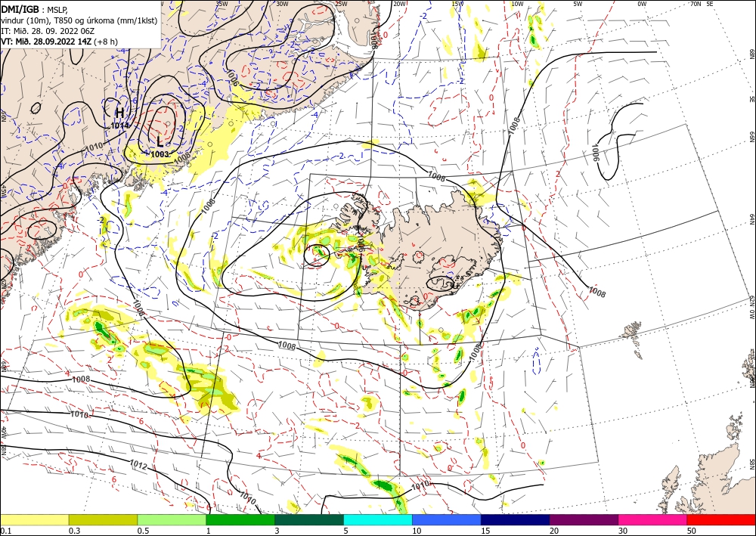
Task: Click the cyan 5–10 mm legend swatch
Action: pyautogui.click(x=378, y=519)
